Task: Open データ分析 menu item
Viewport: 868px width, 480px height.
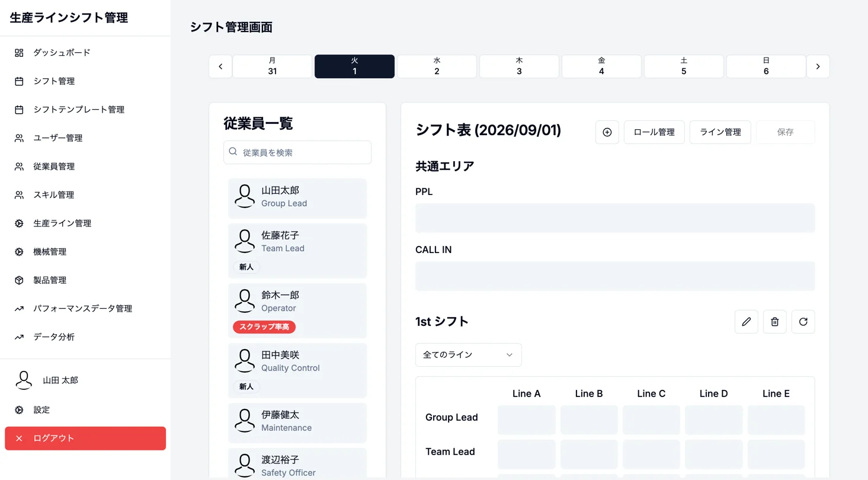Action: [x=85, y=337]
